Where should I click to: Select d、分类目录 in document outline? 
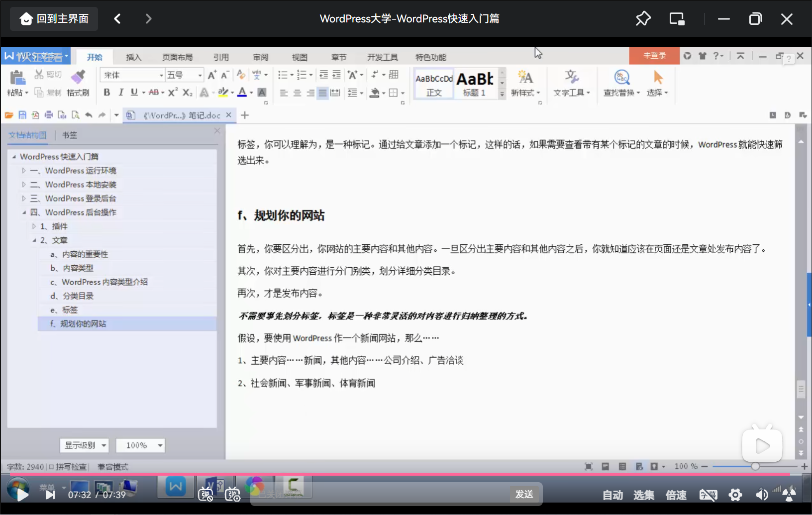pyautogui.click(x=72, y=296)
